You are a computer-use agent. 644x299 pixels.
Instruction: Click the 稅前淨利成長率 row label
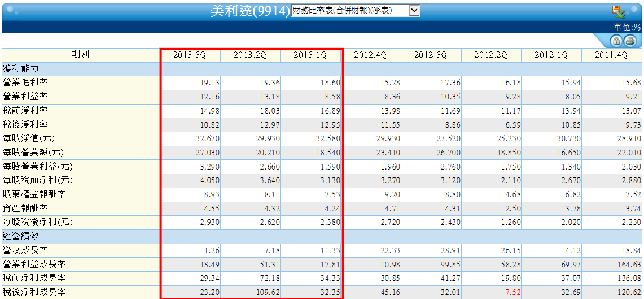[x=33, y=279]
